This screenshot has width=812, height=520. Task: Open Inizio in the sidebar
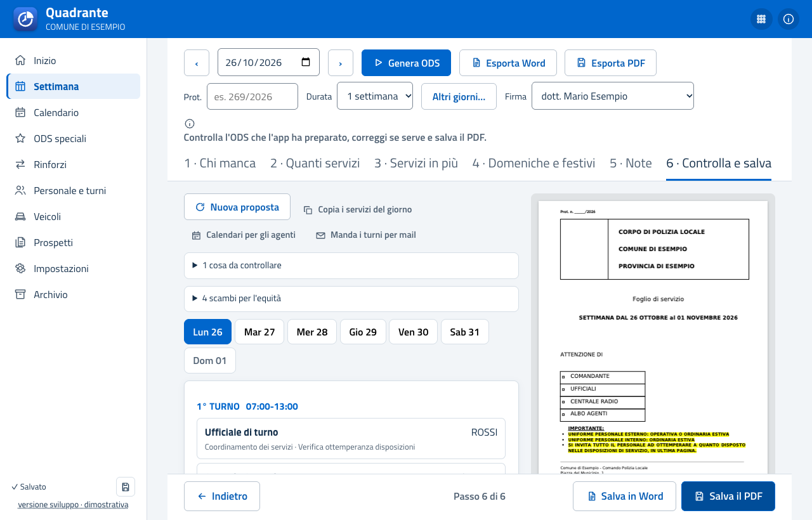coord(73,60)
